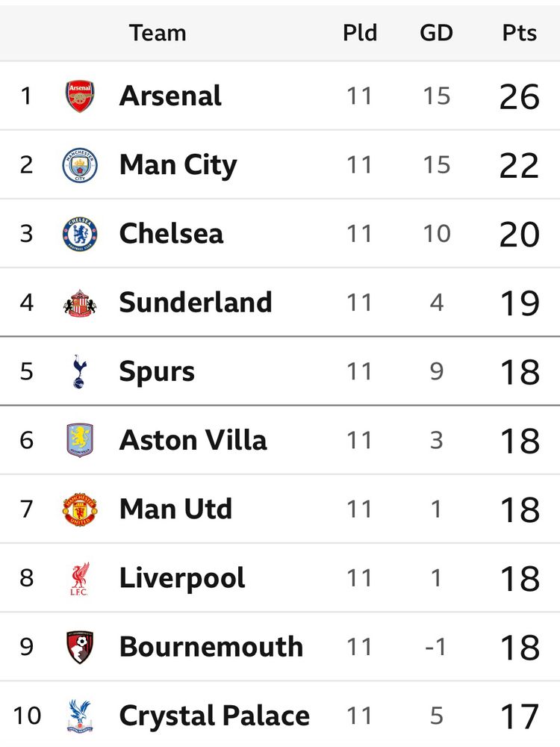
Task: Click the GD column header
Action: point(436,34)
